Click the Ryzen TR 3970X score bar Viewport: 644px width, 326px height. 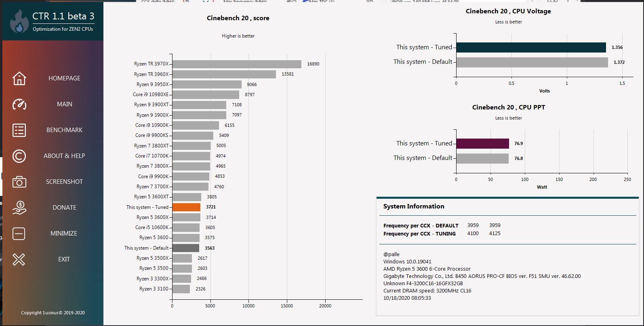pos(237,64)
